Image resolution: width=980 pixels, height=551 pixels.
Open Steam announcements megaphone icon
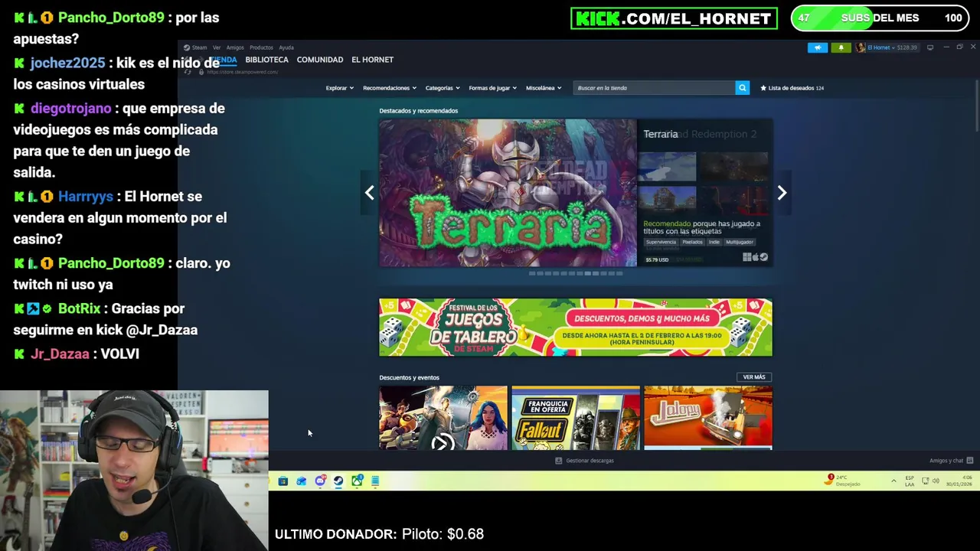pyautogui.click(x=818, y=47)
